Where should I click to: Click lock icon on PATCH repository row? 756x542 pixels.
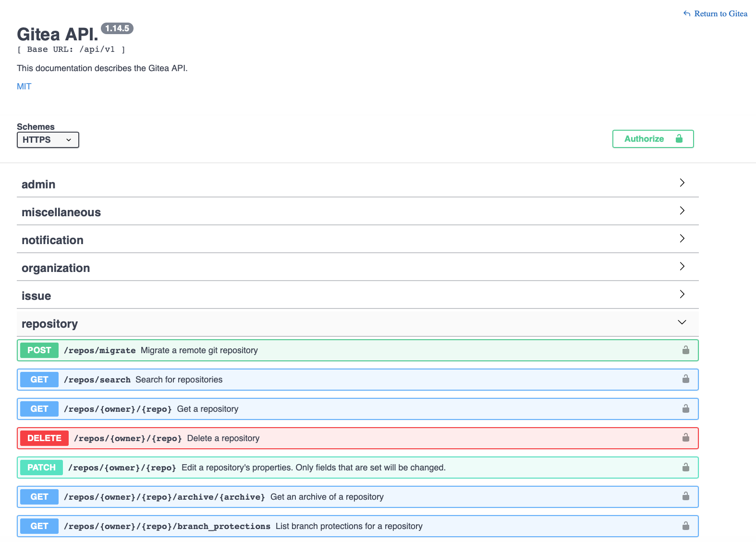(686, 467)
